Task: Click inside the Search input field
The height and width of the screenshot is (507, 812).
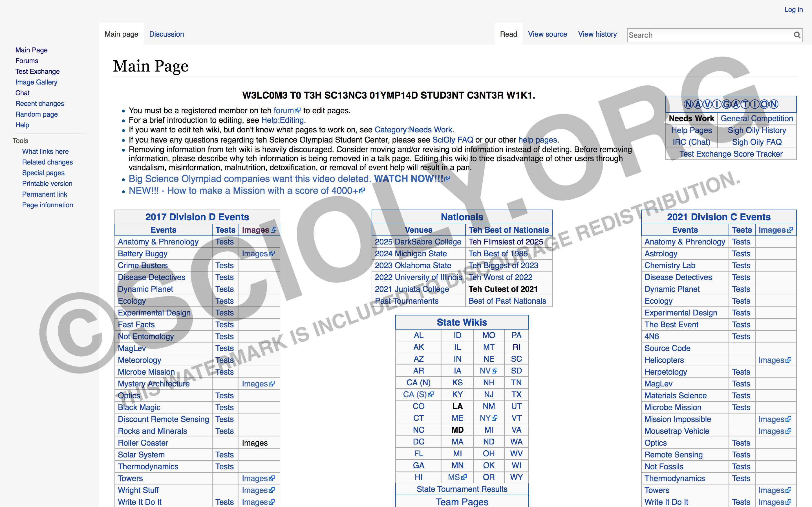Action: pos(708,35)
